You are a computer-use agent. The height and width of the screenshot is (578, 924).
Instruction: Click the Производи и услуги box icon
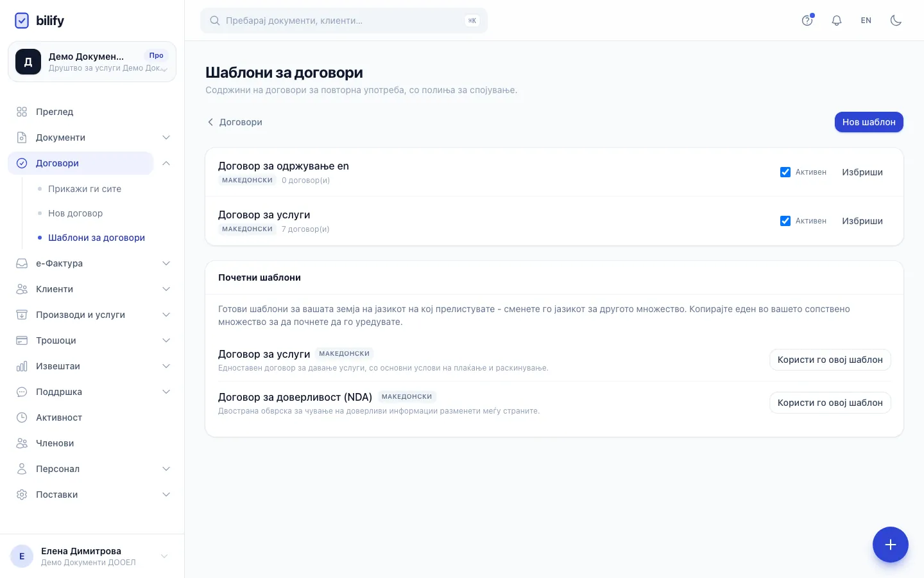[x=22, y=315]
